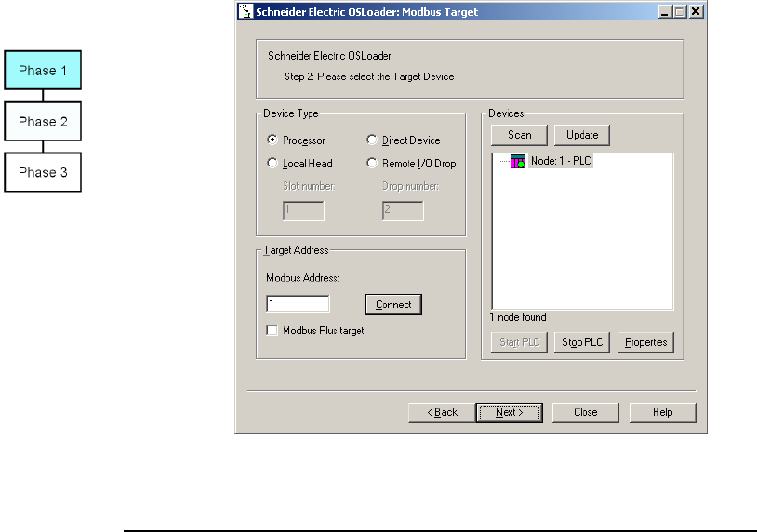Open Help for the OSLoader
757x532 pixels.
point(663,413)
